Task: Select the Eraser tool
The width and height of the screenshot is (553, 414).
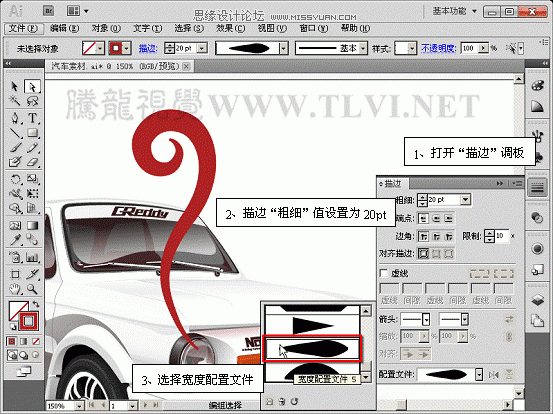Action: point(32,162)
